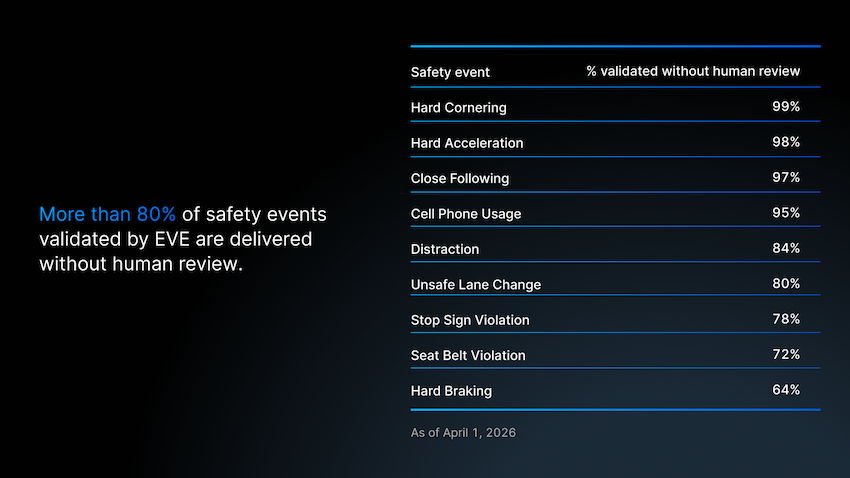Viewport: 850px width, 478px height.
Task: Click the 78% Stop Sign Violation value
Action: coord(786,320)
